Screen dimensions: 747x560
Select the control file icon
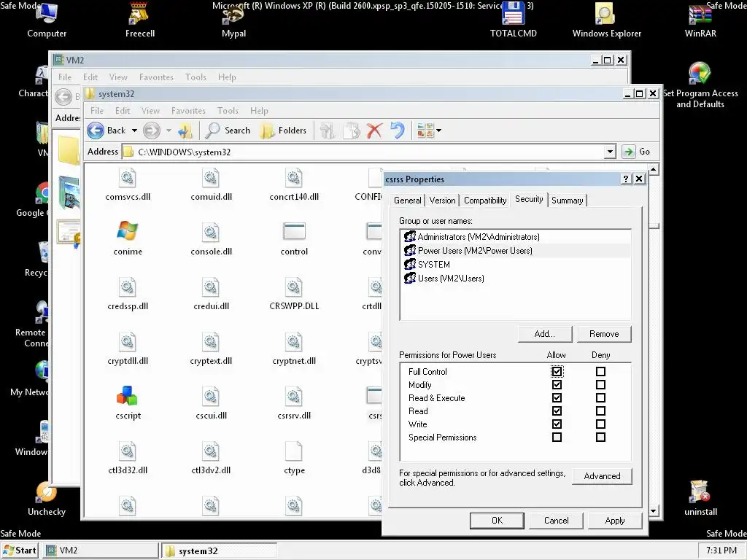[x=294, y=231]
